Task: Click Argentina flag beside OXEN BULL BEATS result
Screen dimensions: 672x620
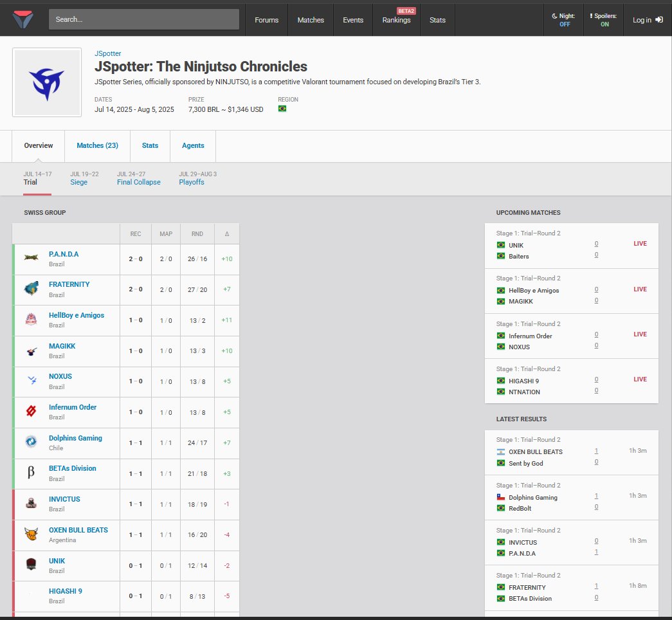Action: coord(500,452)
